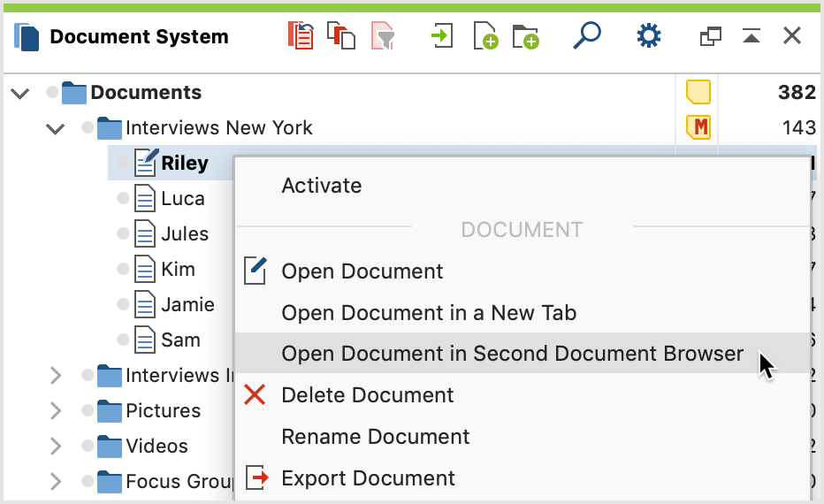Click the Reset Activations toolbar icon

(301, 35)
